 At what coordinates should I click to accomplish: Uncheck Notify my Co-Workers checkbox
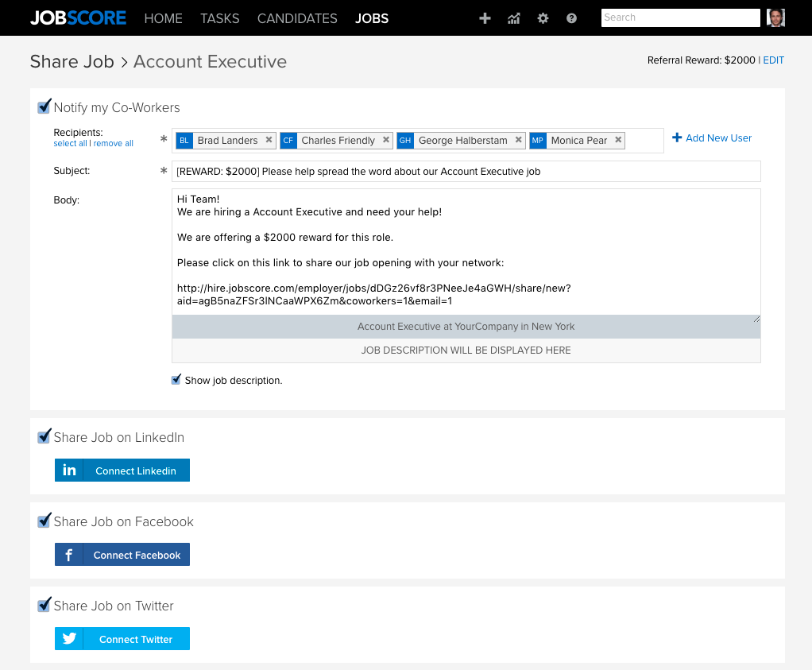coord(44,107)
